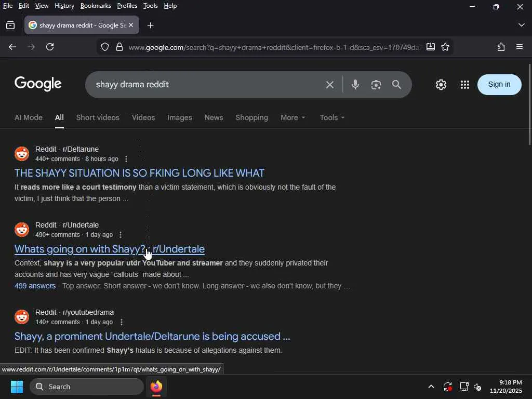Open Shayy, a prominent Undertale/Deltarune result

[152, 336]
